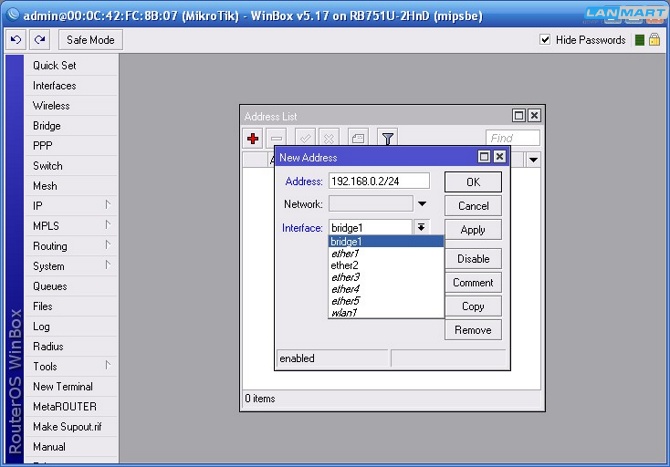Select bridge1 from interface list
Screen dimensions: 670x467
pos(386,241)
